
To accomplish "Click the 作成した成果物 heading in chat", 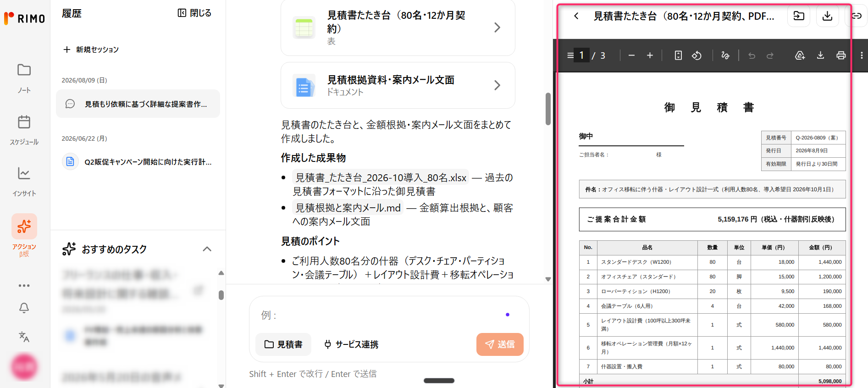I will click(313, 158).
